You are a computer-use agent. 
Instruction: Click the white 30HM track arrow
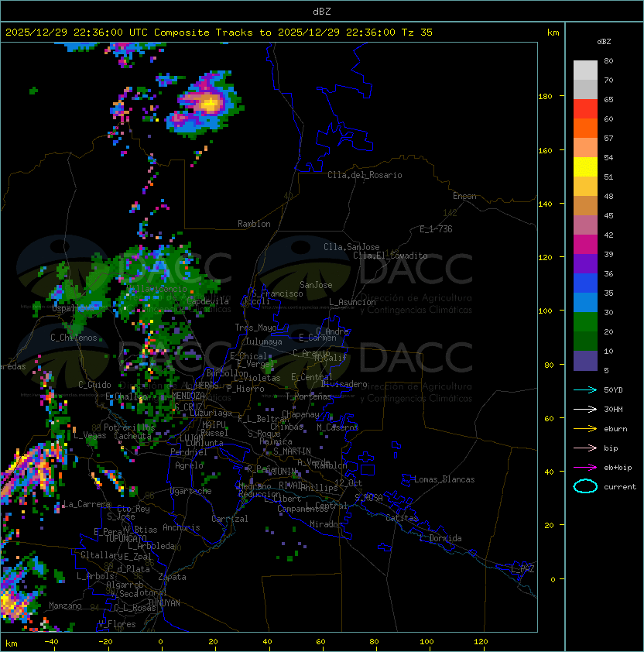coord(585,409)
